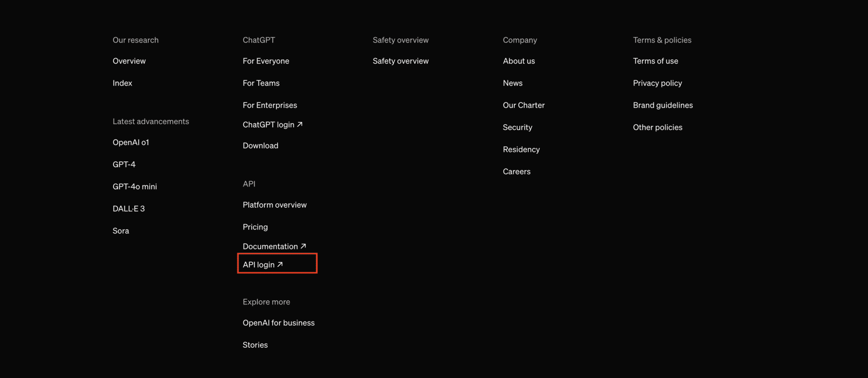Open the OpenAI o1 link
Image resolution: width=868 pixels, height=378 pixels.
pos(131,142)
